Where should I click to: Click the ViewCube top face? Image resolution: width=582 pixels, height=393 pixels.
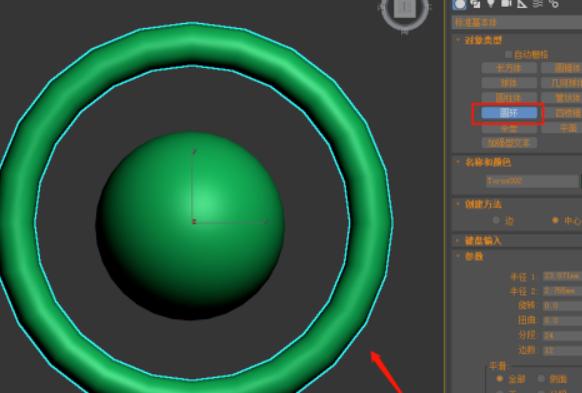point(405,8)
